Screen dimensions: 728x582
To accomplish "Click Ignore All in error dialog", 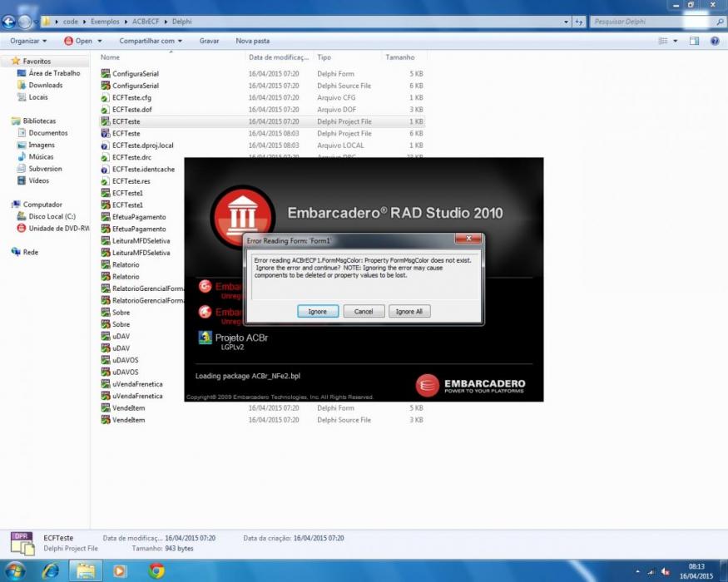I will (409, 312).
